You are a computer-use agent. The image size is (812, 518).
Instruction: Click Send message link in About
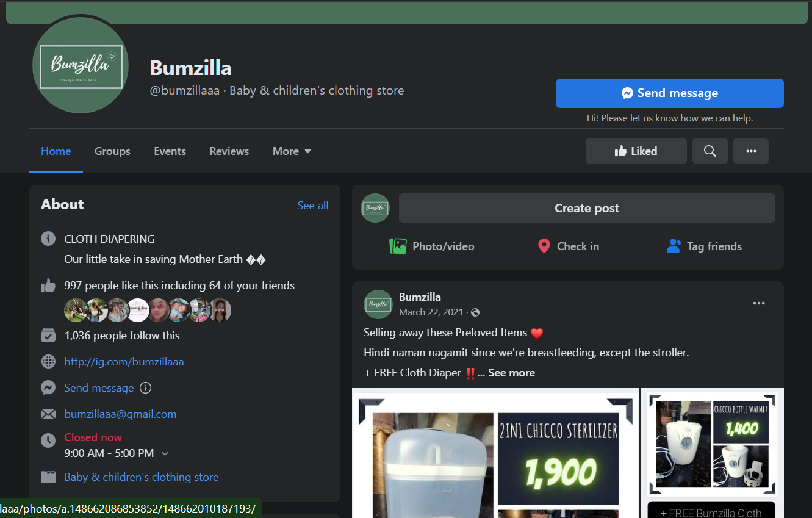(x=99, y=388)
